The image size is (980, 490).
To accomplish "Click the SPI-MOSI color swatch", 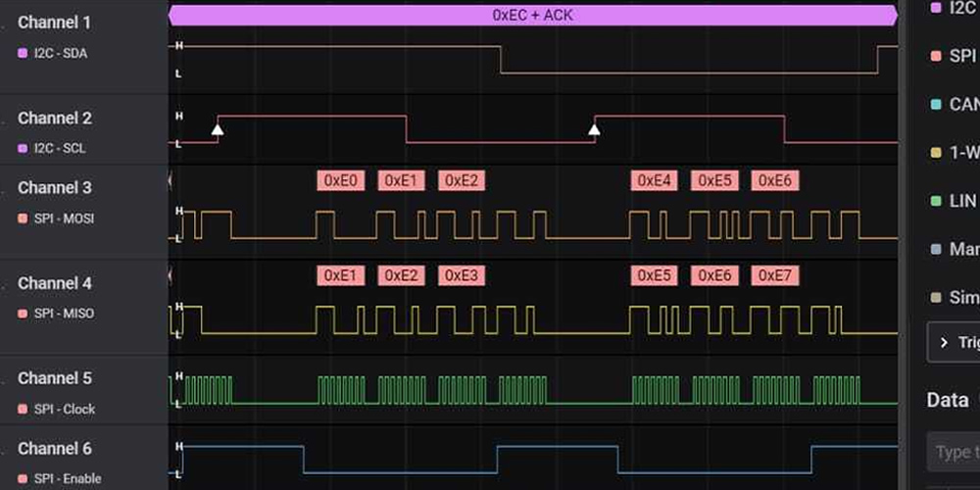I will click(24, 219).
